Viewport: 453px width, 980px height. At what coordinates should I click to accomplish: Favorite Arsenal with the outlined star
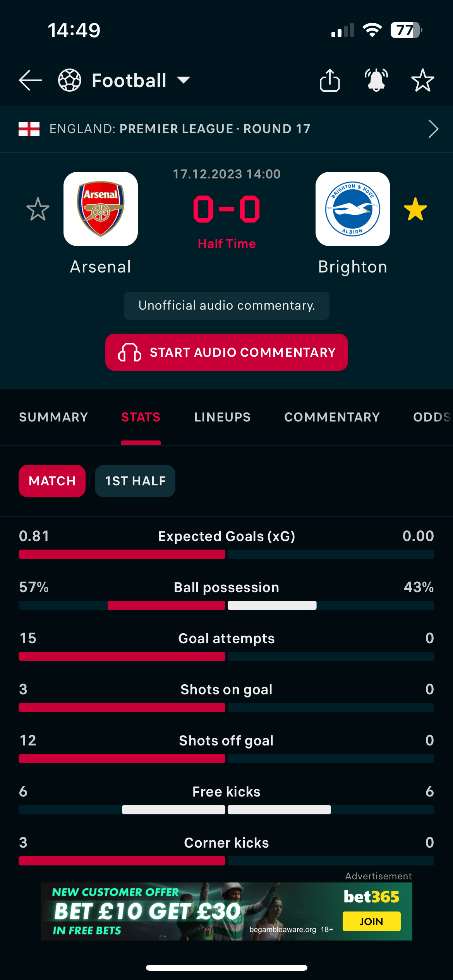coord(38,209)
